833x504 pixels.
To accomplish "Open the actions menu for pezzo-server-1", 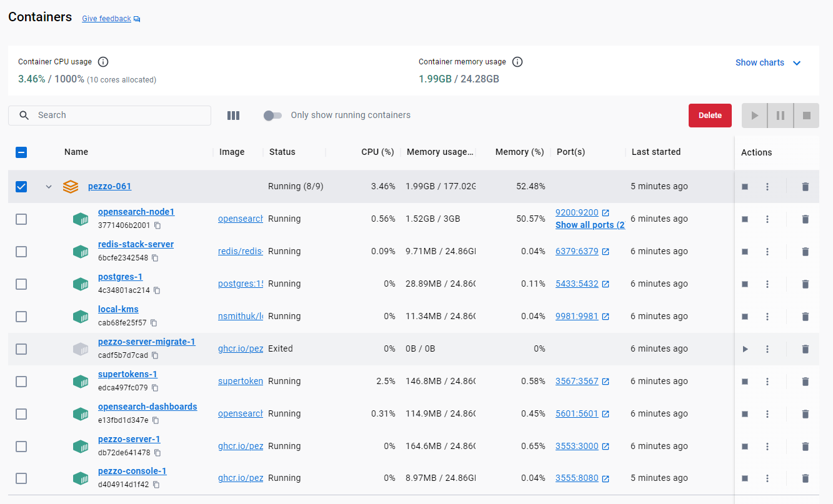I will click(767, 446).
